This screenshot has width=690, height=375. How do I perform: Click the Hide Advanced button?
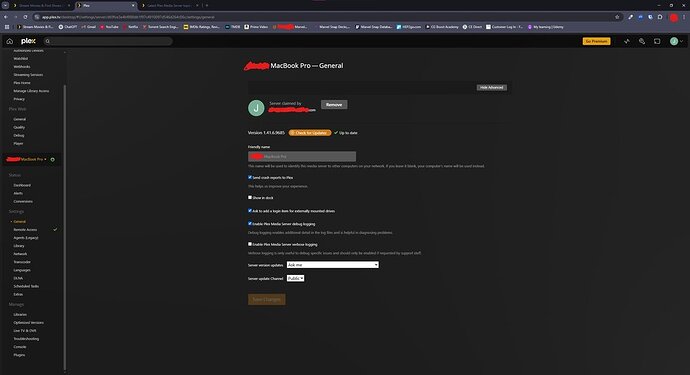tap(492, 88)
